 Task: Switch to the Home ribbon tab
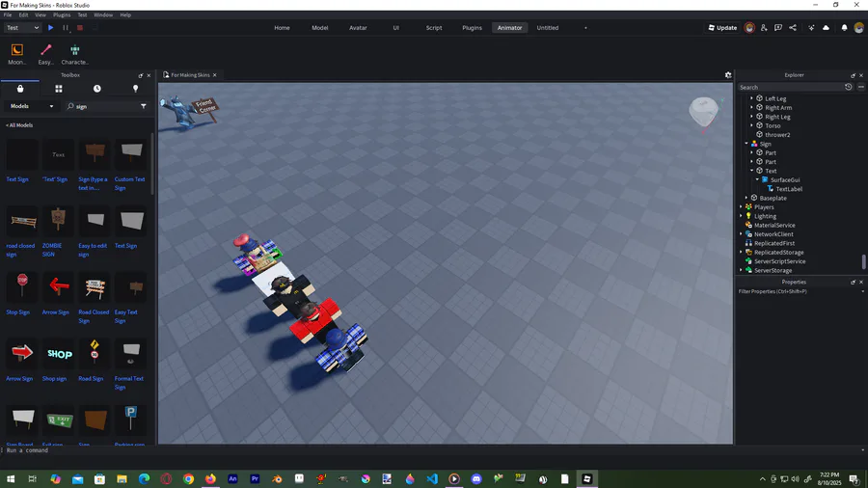click(282, 28)
